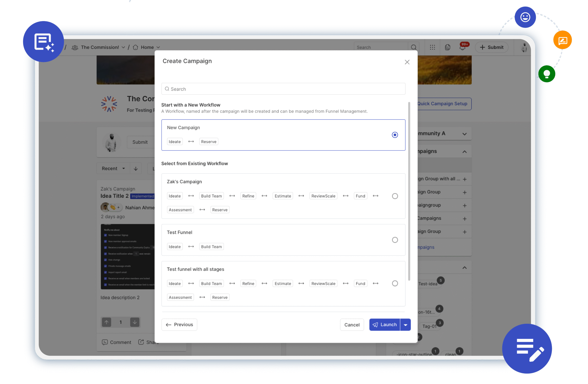The image size is (588, 384).
Task: Click the upvote arrow on idea
Action: tap(107, 322)
